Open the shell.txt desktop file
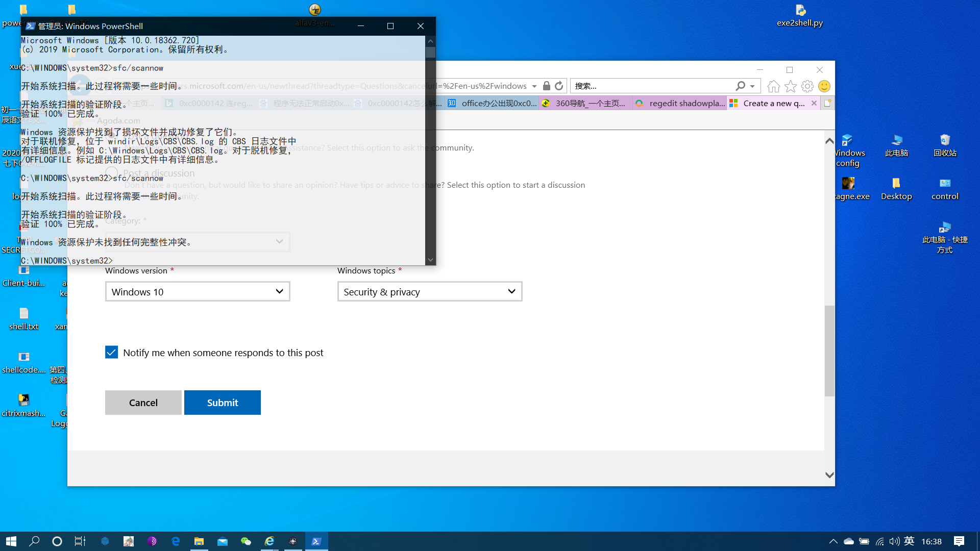980x551 pixels. (x=24, y=319)
